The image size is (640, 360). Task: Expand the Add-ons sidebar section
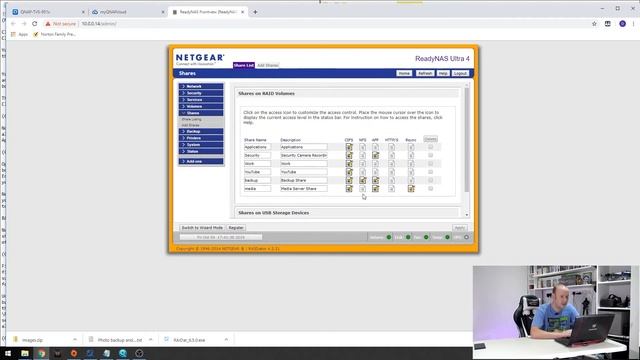[201, 161]
